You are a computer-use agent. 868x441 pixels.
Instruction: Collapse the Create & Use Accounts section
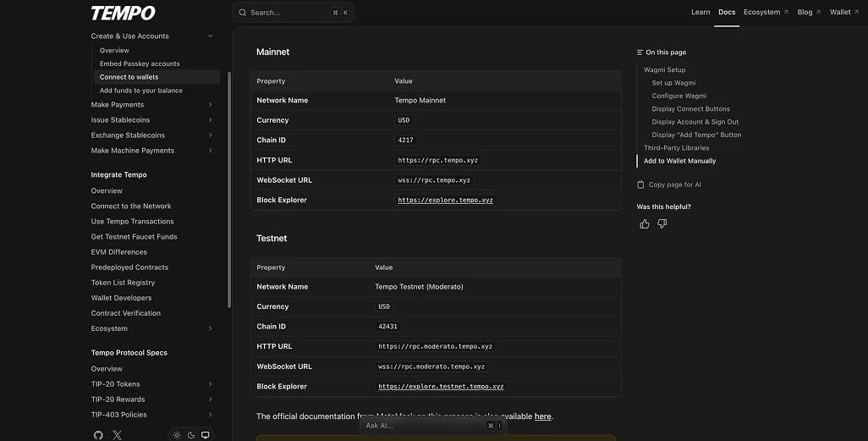click(211, 36)
